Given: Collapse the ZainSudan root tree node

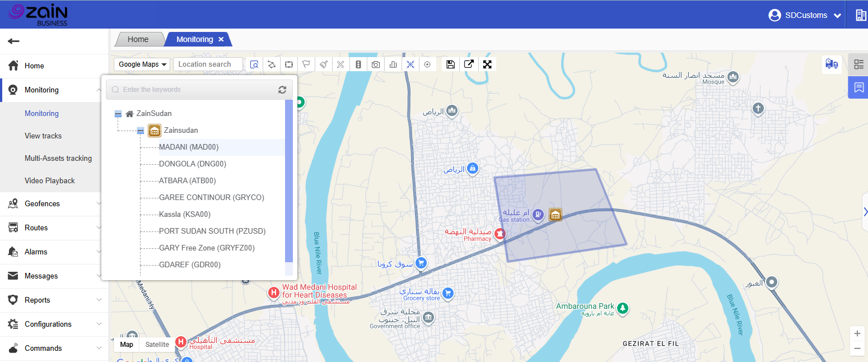Looking at the screenshot, I should pos(118,114).
